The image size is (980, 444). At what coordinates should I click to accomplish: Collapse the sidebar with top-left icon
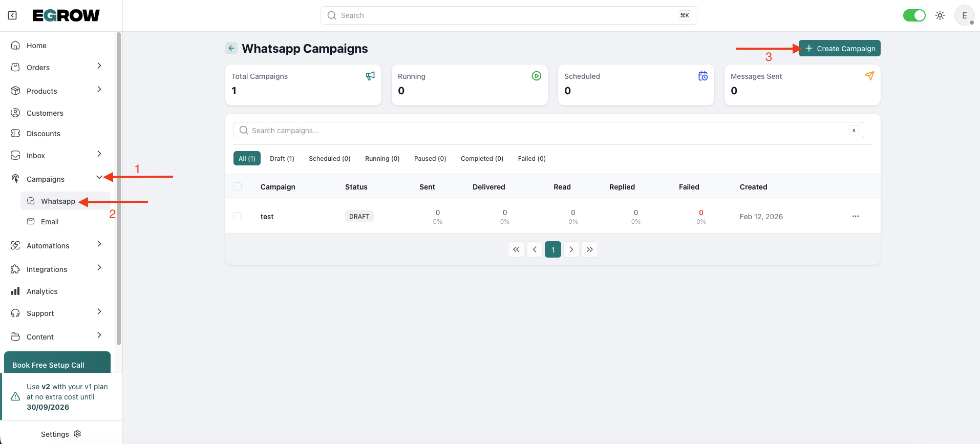12,15
